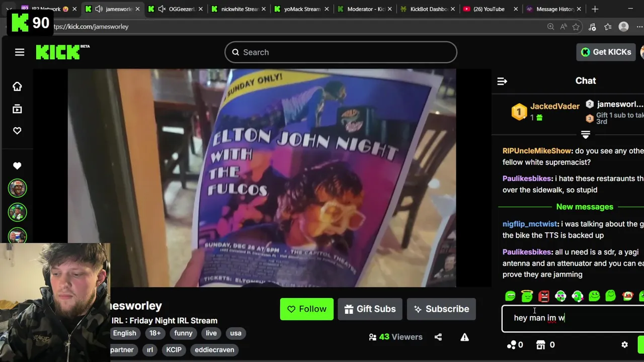Switch to the Moderator - Kick tab
Screen dimensions: 644x362
[x=365, y=9]
